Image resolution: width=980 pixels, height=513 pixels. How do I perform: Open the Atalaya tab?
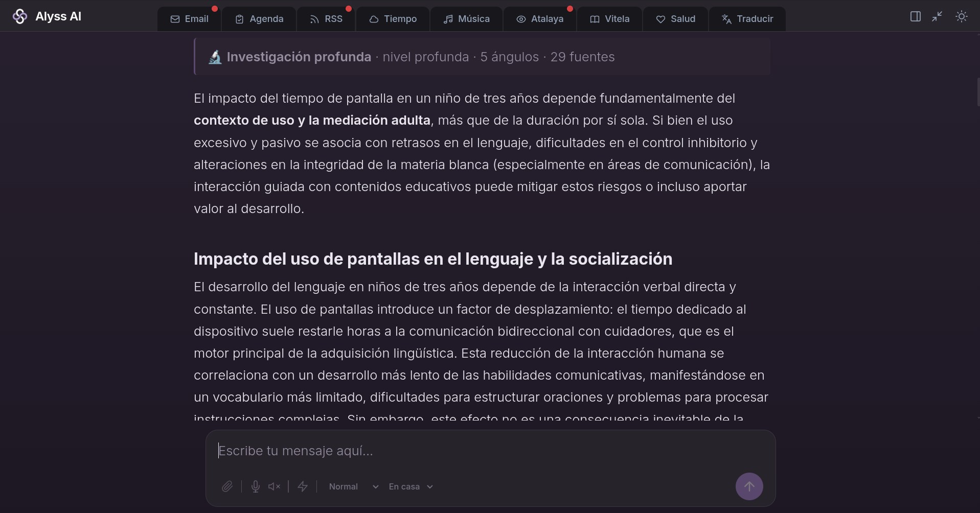540,19
